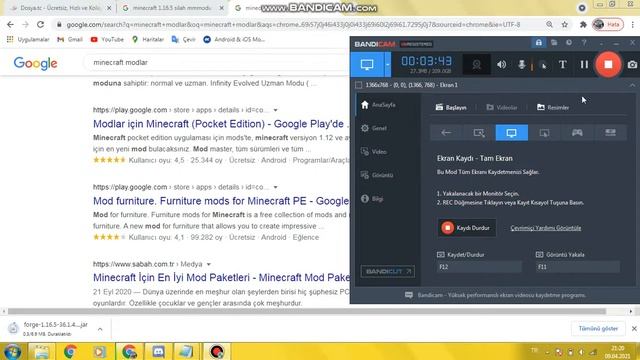Toggle Bandicam speaker sound icon
The width and height of the screenshot is (640, 360).
tap(502, 64)
